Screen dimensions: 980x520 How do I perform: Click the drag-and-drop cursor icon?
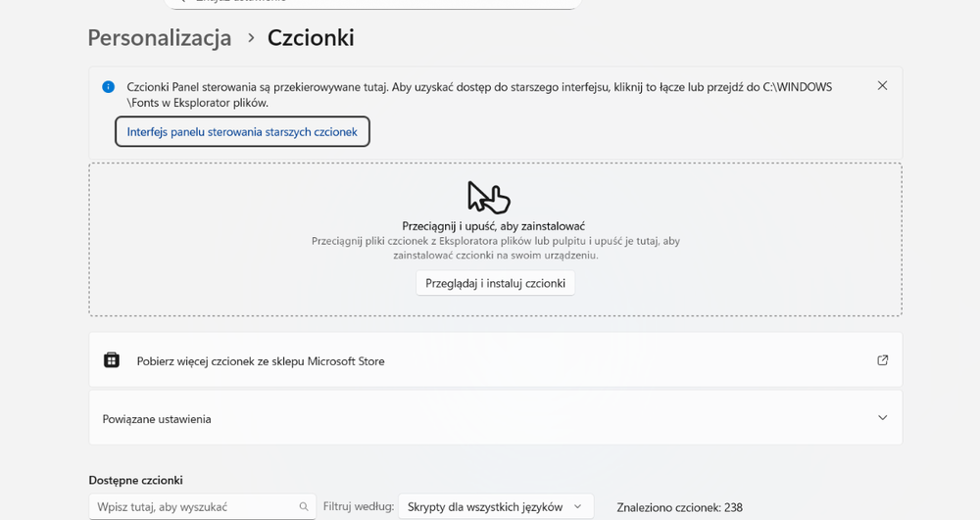[x=488, y=197]
